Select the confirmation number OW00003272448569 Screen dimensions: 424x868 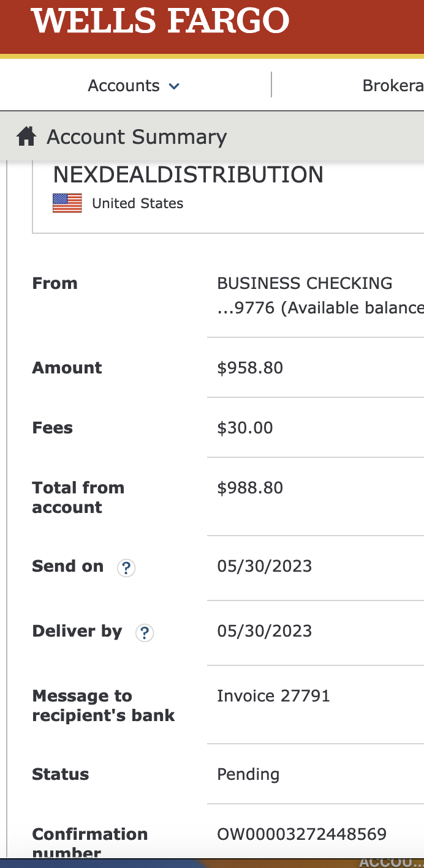pyautogui.click(x=302, y=834)
